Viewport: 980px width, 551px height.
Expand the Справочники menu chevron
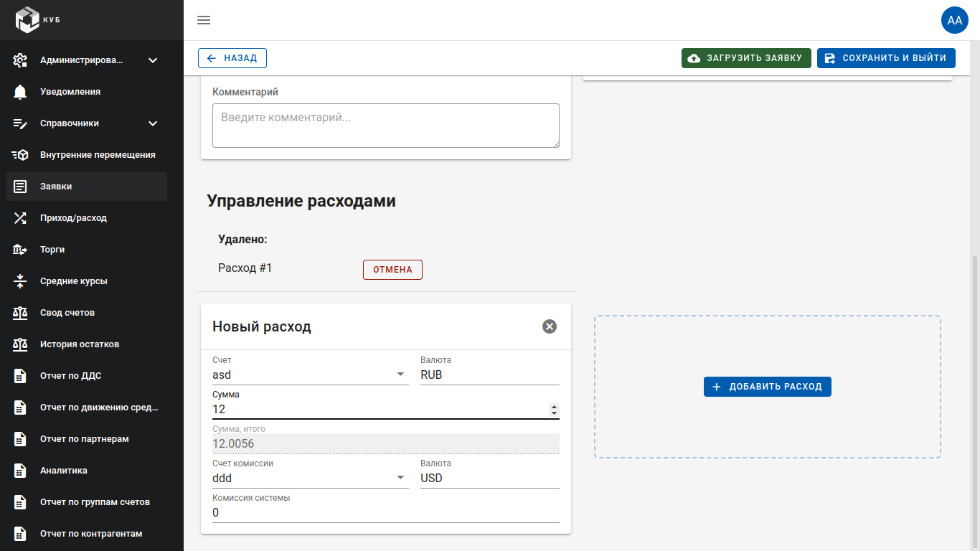(x=153, y=123)
